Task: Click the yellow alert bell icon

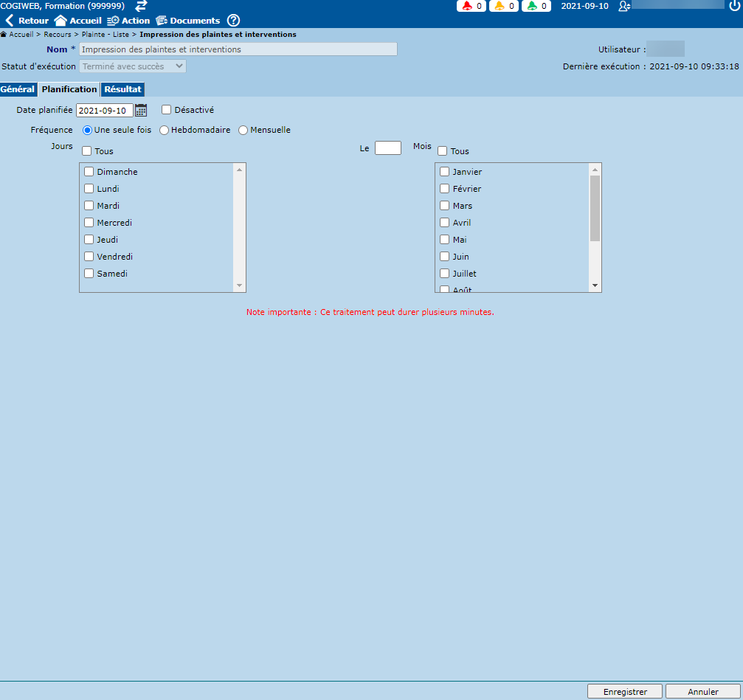Action: [x=500, y=6]
